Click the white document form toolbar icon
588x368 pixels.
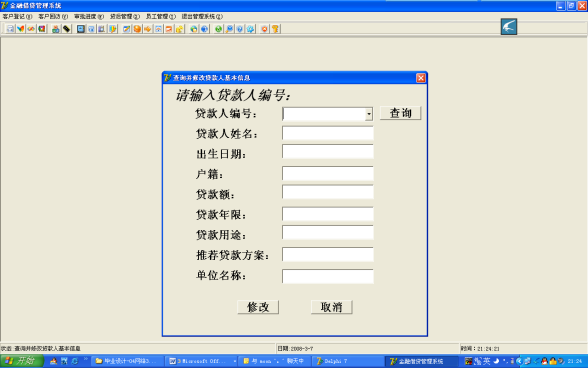coord(10,29)
